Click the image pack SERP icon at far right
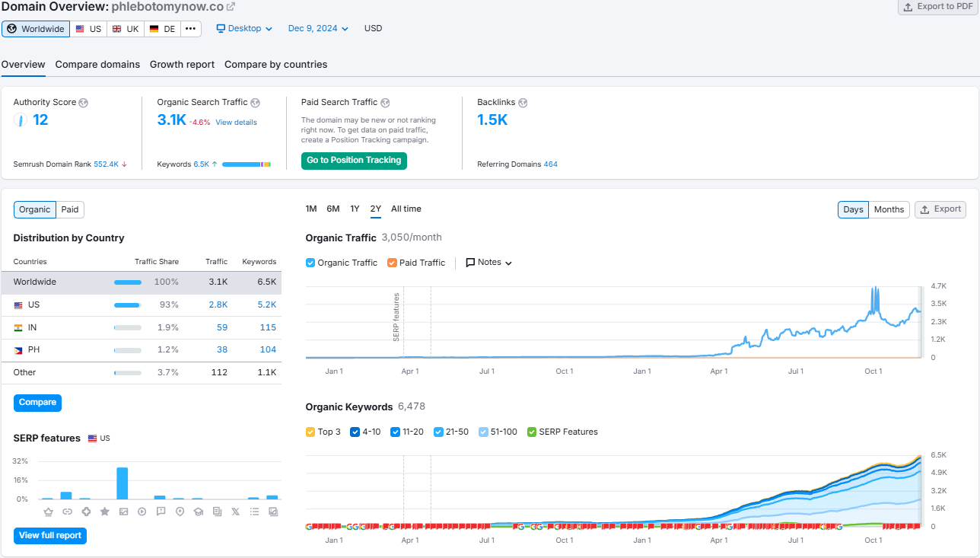The height and width of the screenshot is (558, 980). 273,512
